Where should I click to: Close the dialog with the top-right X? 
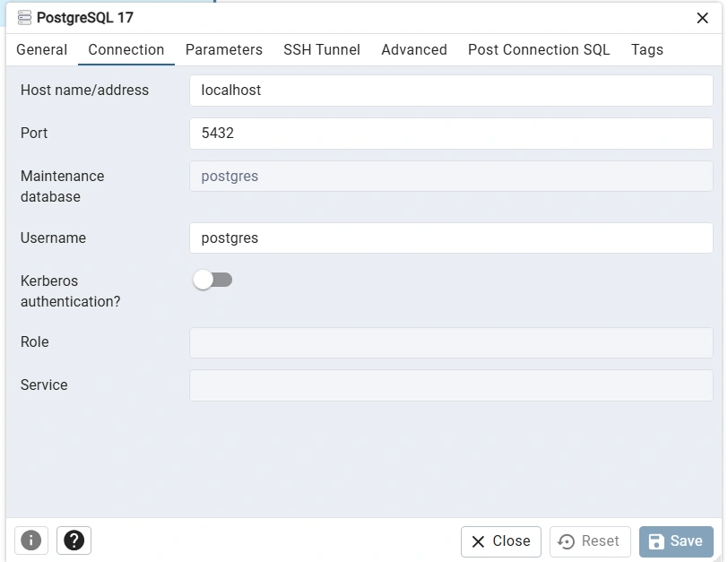click(x=703, y=18)
